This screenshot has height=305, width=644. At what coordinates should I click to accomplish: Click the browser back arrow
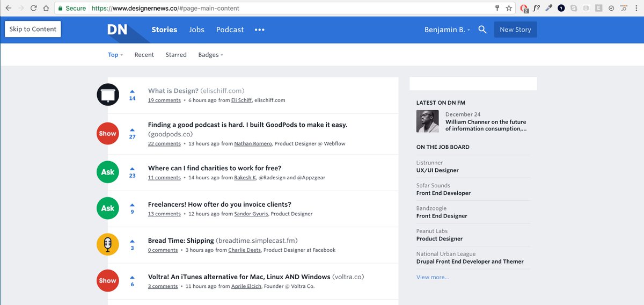pos(8,9)
